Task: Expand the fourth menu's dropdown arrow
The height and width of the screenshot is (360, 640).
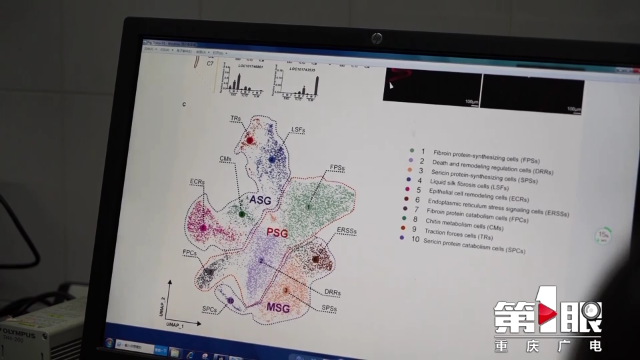Action: pos(209,52)
